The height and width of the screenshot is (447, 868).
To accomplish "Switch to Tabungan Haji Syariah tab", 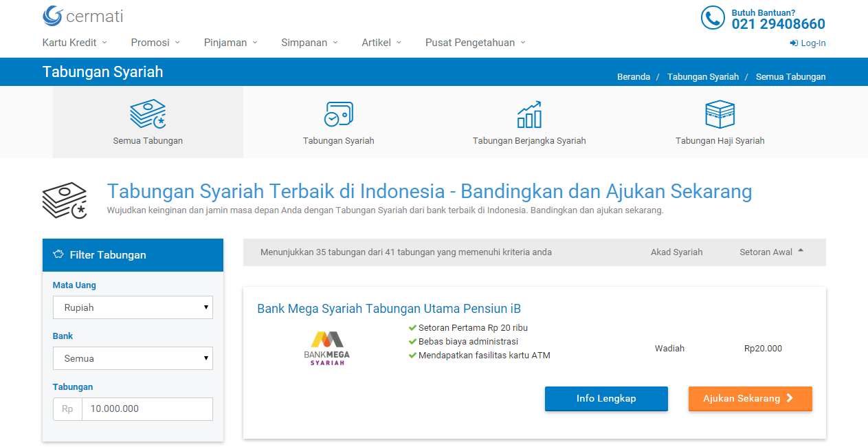I will tap(720, 122).
